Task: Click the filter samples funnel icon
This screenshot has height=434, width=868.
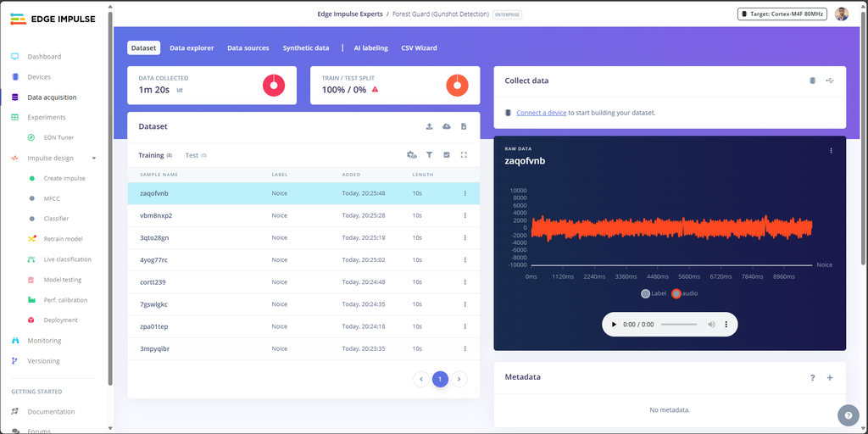Action: coord(429,155)
